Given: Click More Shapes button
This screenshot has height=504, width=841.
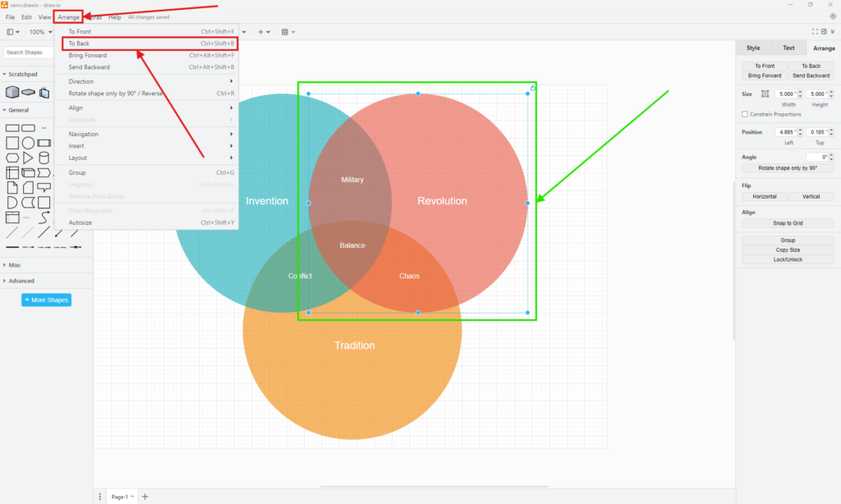Looking at the screenshot, I should click(47, 300).
